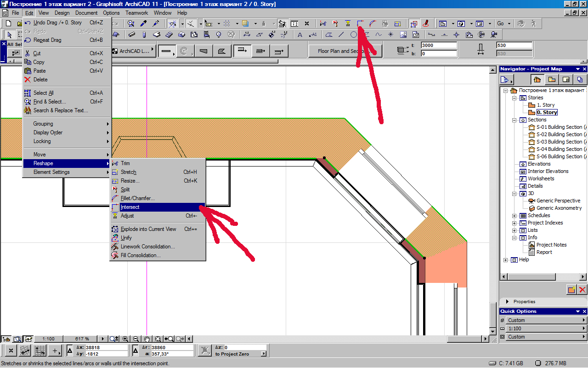Viewport: 588px width, 368px height.
Task: Collapse the Sections tree node
Action: [x=514, y=120]
